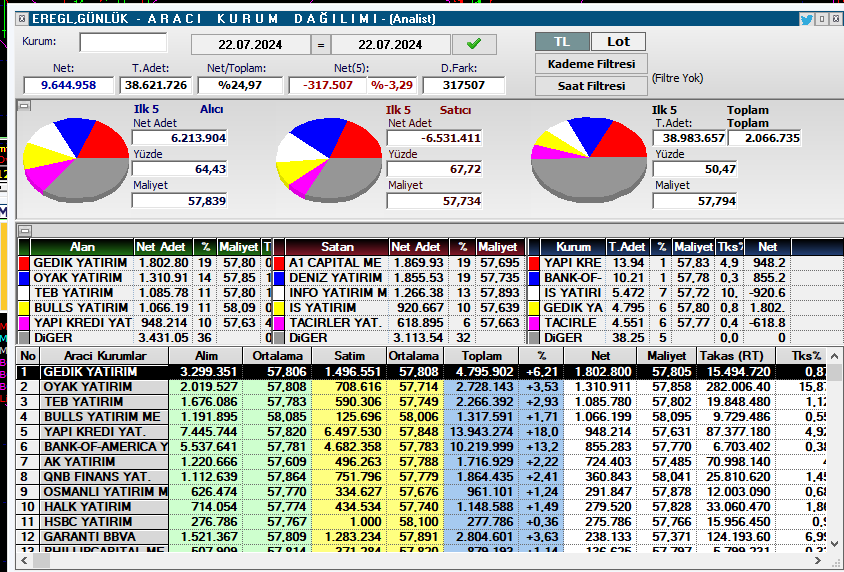The width and height of the screenshot is (844, 572).
Task: Click the equals sign date sync button
Action: 321,45
